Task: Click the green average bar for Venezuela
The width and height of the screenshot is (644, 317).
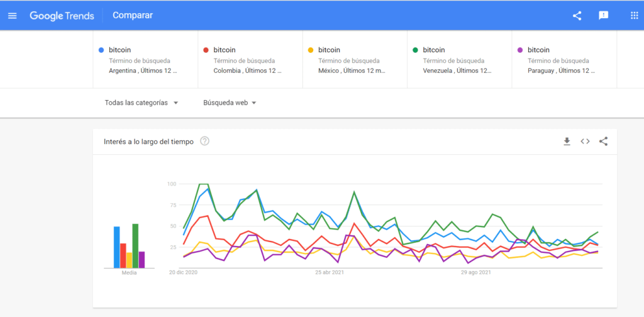Action: coord(135,246)
